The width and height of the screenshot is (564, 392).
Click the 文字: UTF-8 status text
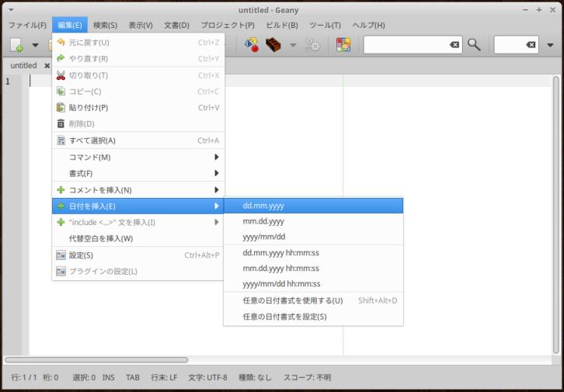[208, 377]
